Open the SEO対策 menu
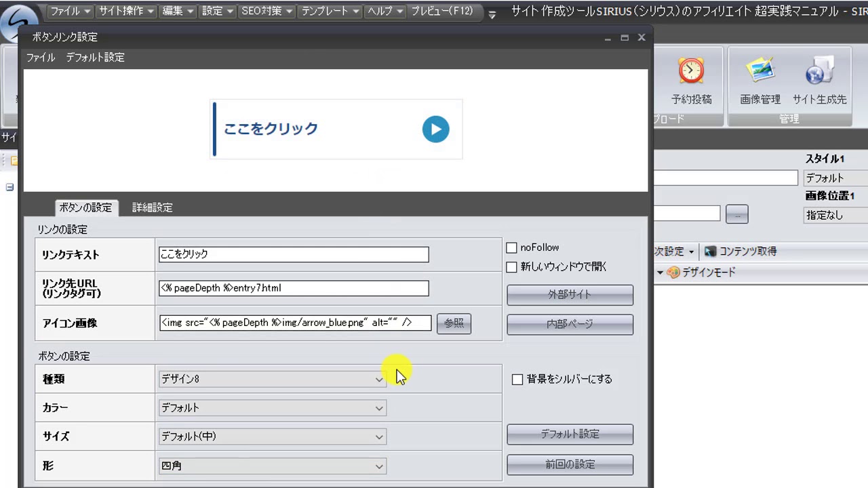Screen dimensions: 868x488 point(268,12)
